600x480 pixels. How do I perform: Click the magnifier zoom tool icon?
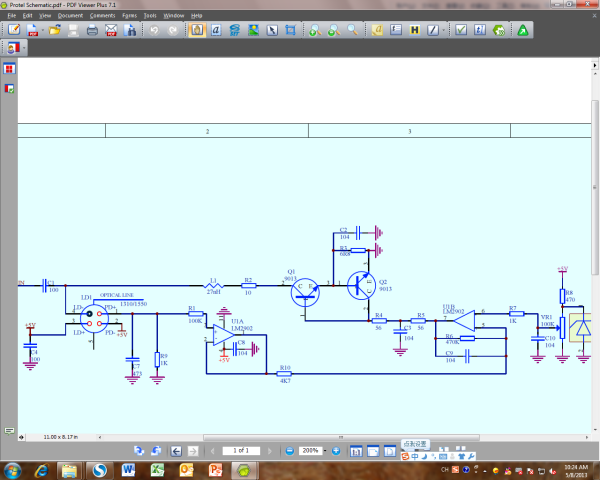click(x=352, y=31)
